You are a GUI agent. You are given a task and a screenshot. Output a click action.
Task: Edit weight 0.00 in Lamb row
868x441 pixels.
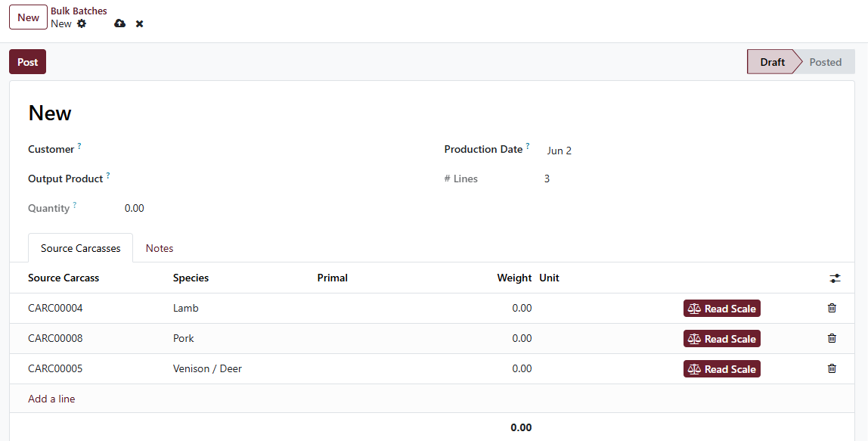coord(522,308)
